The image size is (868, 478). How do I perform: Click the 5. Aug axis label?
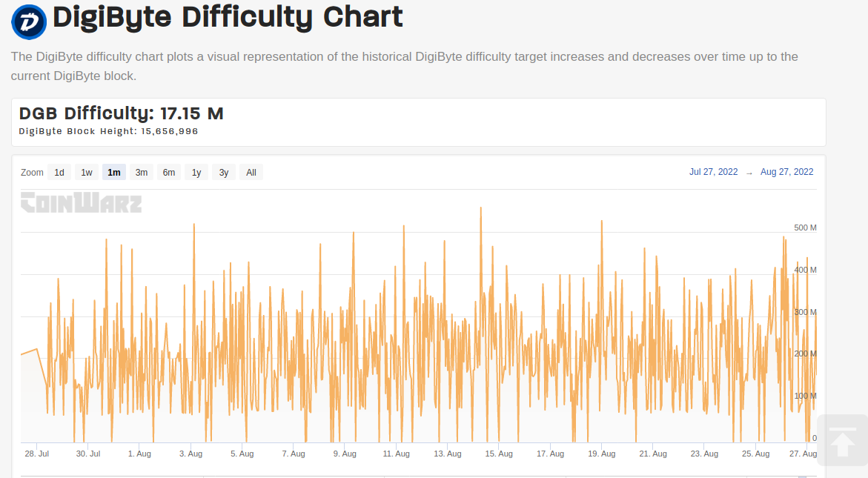pyautogui.click(x=242, y=454)
